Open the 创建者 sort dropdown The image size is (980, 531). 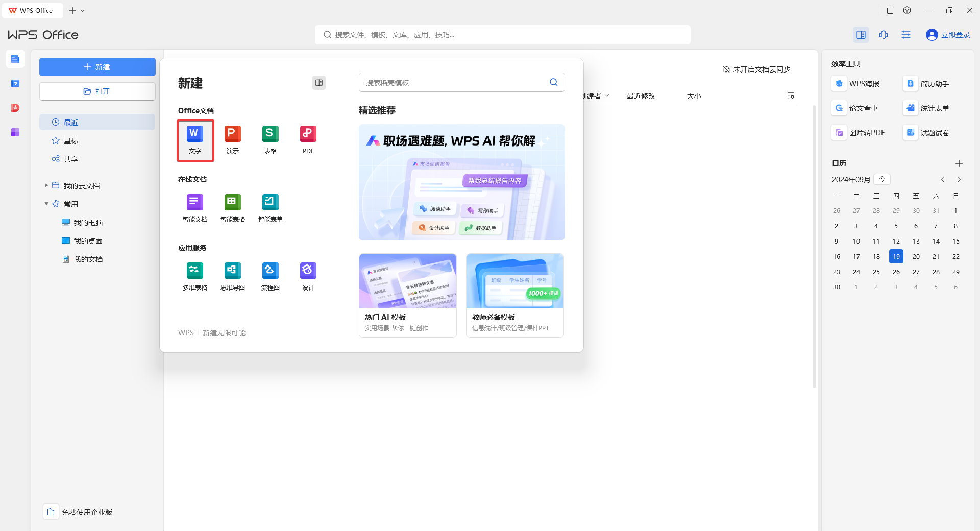tap(594, 95)
